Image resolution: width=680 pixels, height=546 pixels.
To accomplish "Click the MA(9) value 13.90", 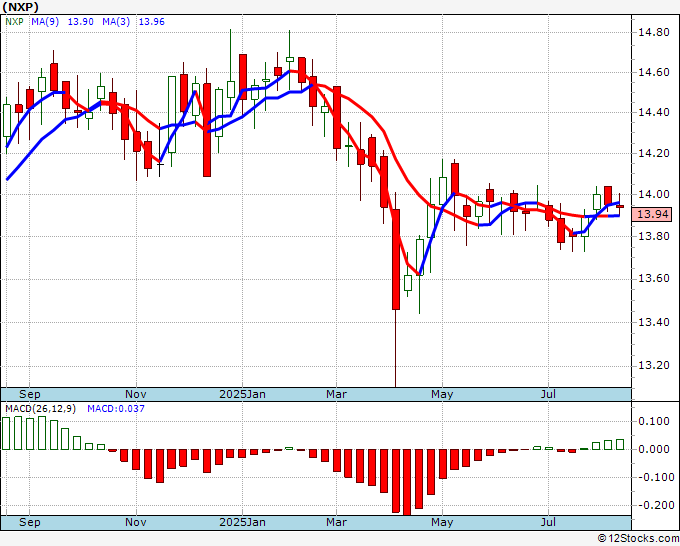I will click(x=81, y=21).
